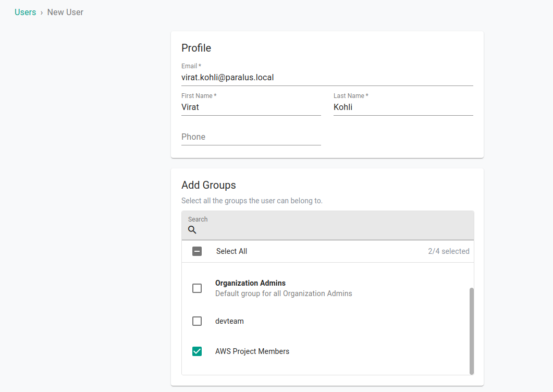The image size is (553, 392).
Task: Click the Select All row label
Action: (x=231, y=251)
